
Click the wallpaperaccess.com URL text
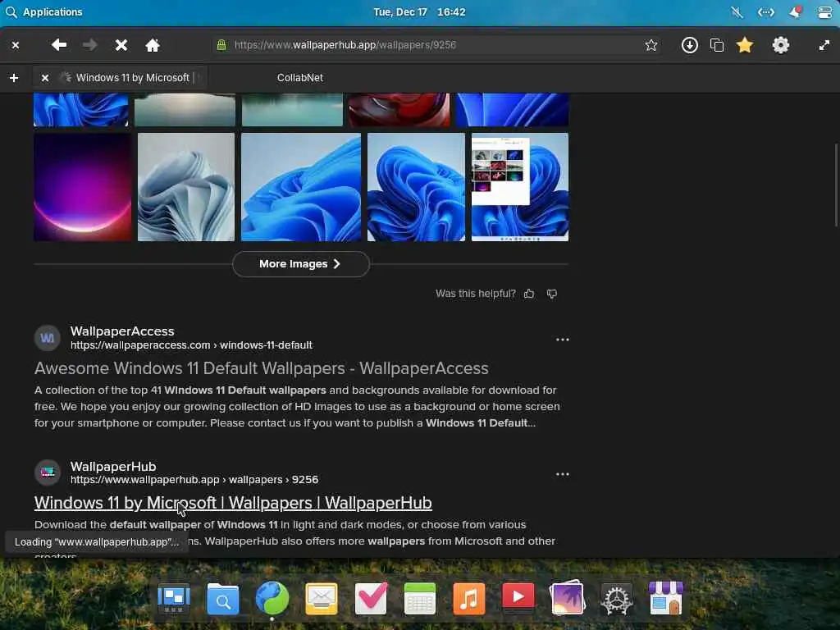(191, 345)
